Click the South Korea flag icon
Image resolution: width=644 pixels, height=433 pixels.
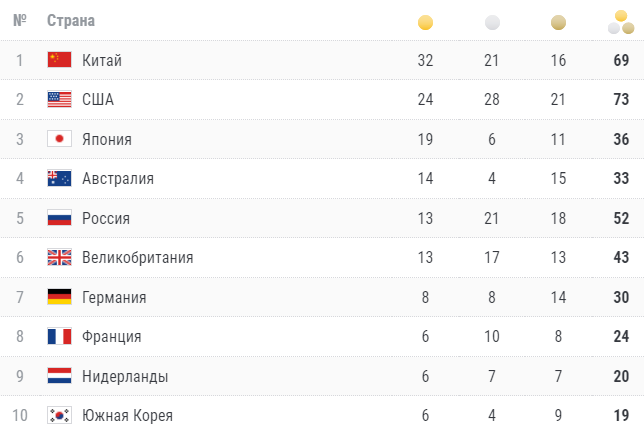point(59,416)
